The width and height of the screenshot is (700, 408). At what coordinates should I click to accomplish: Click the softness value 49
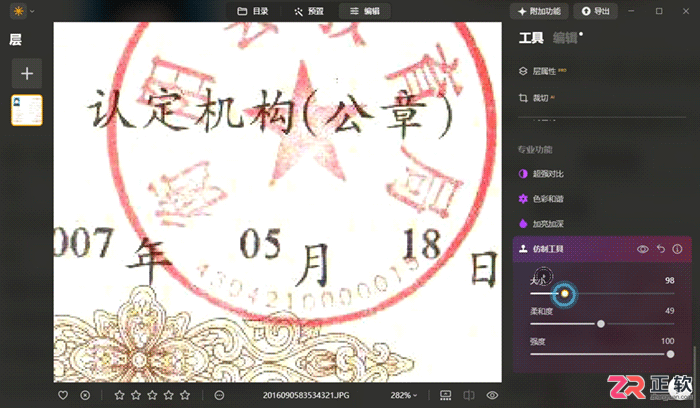[x=669, y=311]
